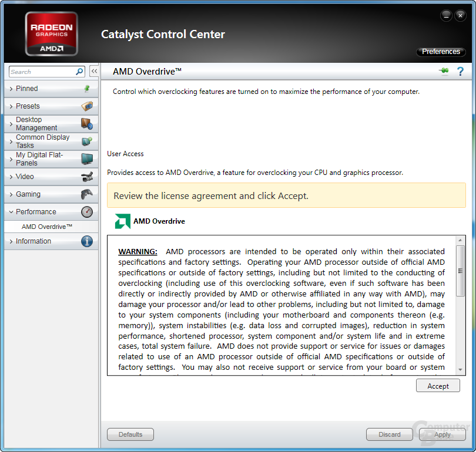476x452 pixels.
Task: Click the license text scrollbar thumb
Action: (x=460, y=271)
